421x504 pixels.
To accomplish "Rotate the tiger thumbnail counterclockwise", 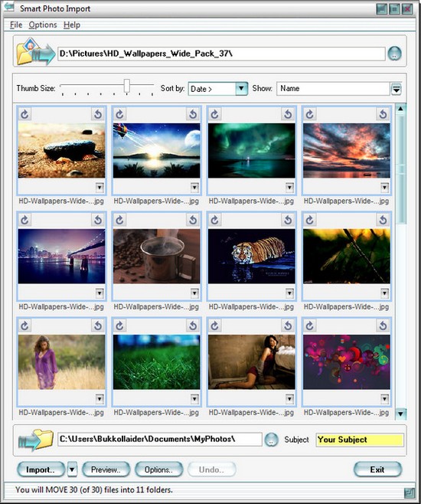I will pos(288,220).
